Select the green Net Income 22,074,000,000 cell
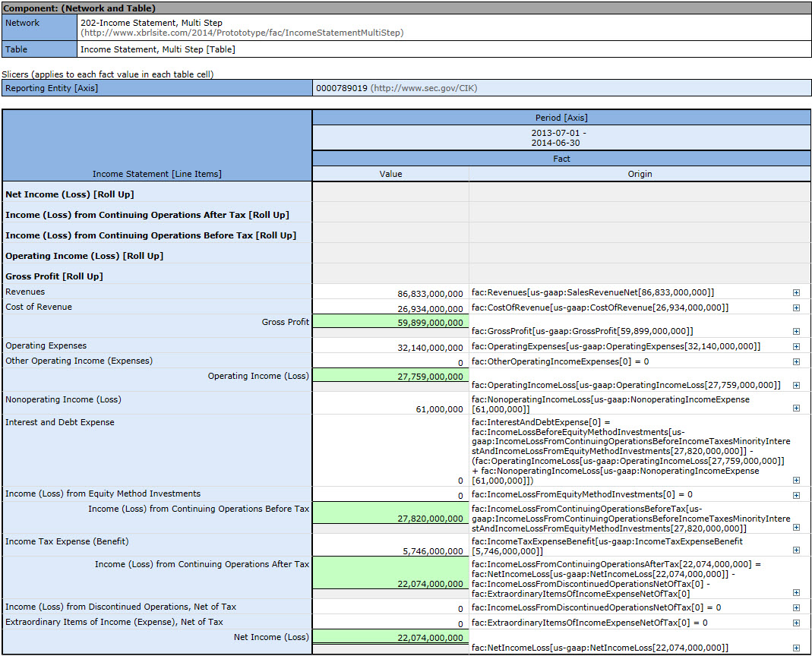 coord(390,637)
